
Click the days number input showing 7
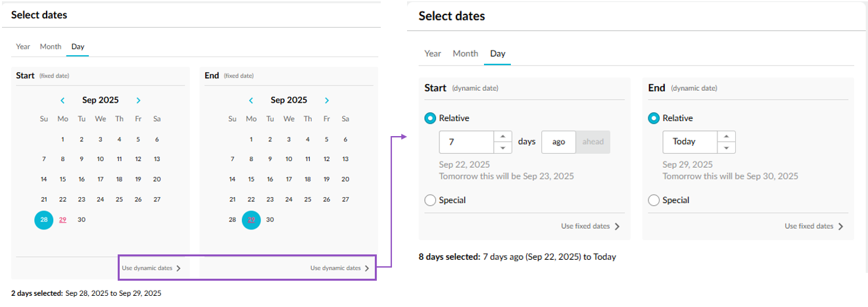pos(466,142)
